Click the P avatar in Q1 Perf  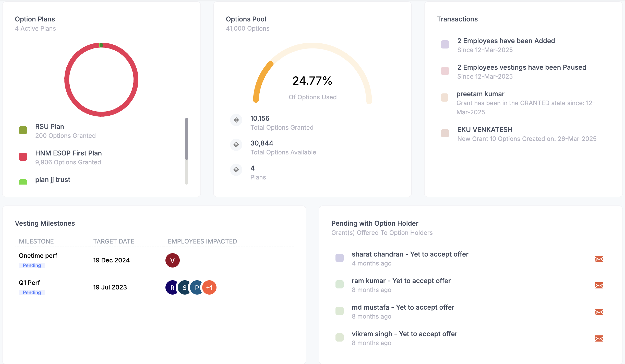196,288
